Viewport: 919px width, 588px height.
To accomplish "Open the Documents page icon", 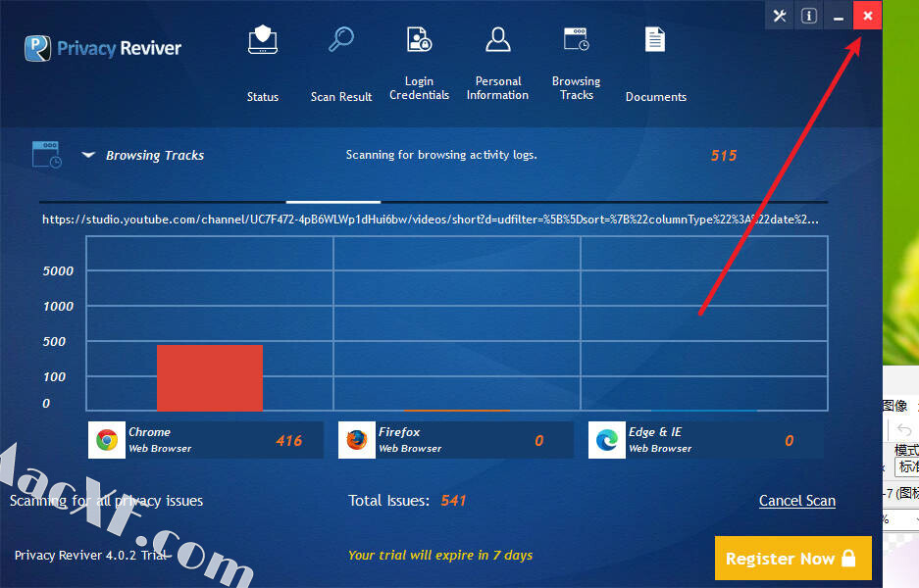I will click(655, 39).
